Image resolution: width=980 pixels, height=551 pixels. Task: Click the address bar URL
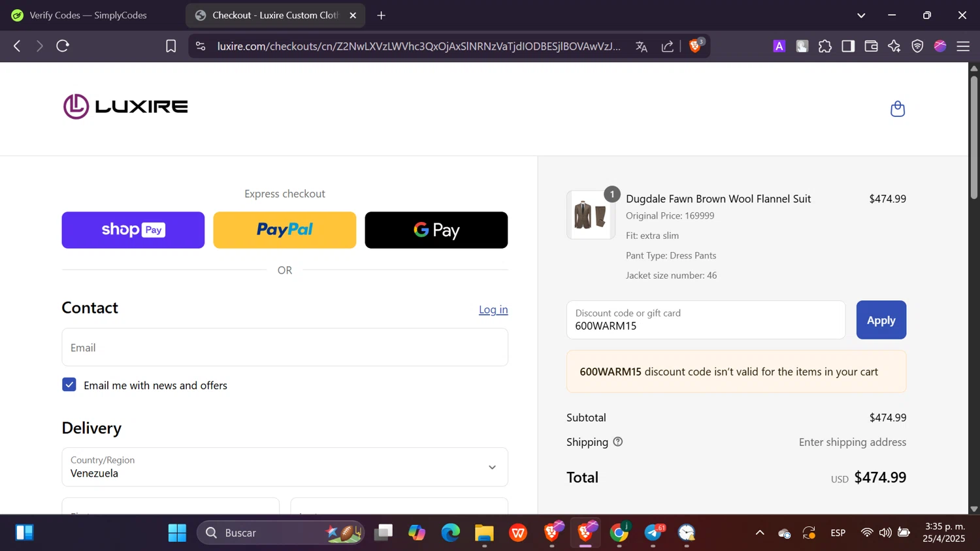[x=419, y=46]
